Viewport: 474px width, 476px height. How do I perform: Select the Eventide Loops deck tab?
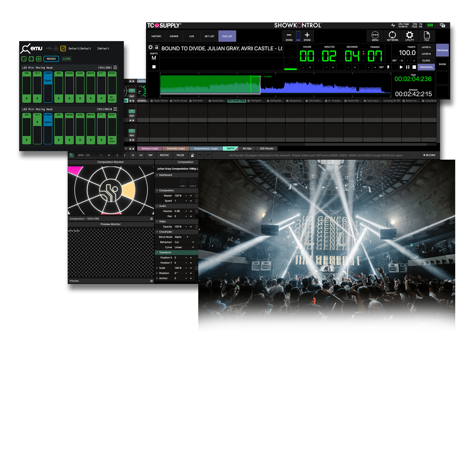[x=176, y=149]
